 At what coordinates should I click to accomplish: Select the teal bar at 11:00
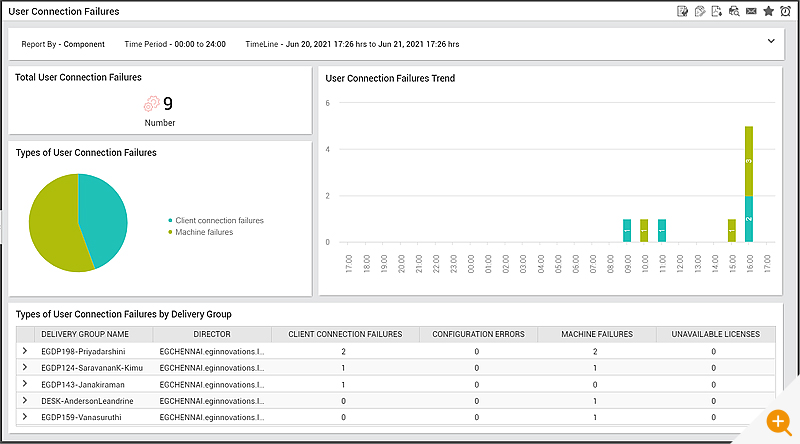(x=662, y=231)
